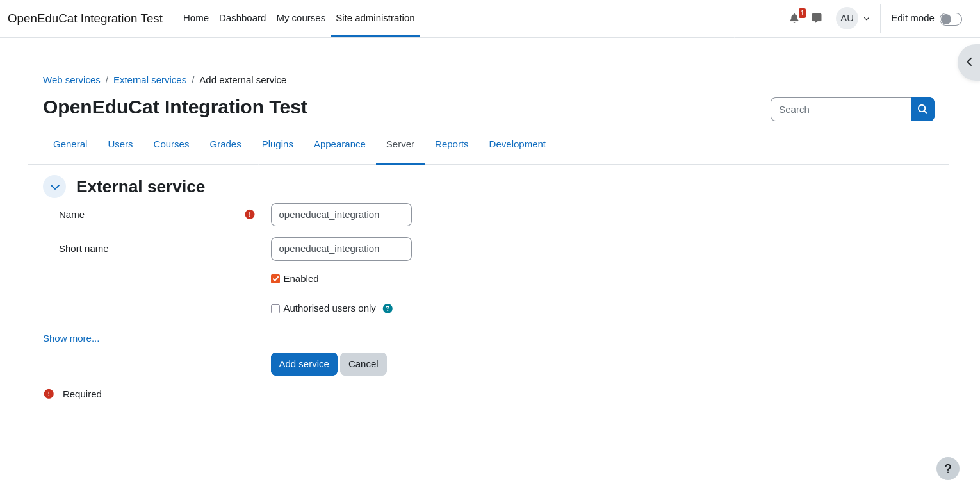980x500 pixels.
Task: Open the Courses tab
Action: tap(171, 144)
